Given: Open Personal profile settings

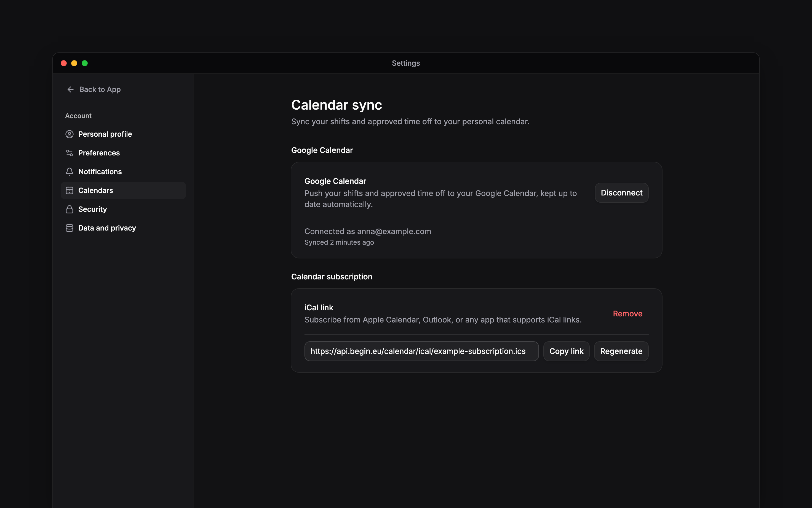Looking at the screenshot, I should [123, 134].
